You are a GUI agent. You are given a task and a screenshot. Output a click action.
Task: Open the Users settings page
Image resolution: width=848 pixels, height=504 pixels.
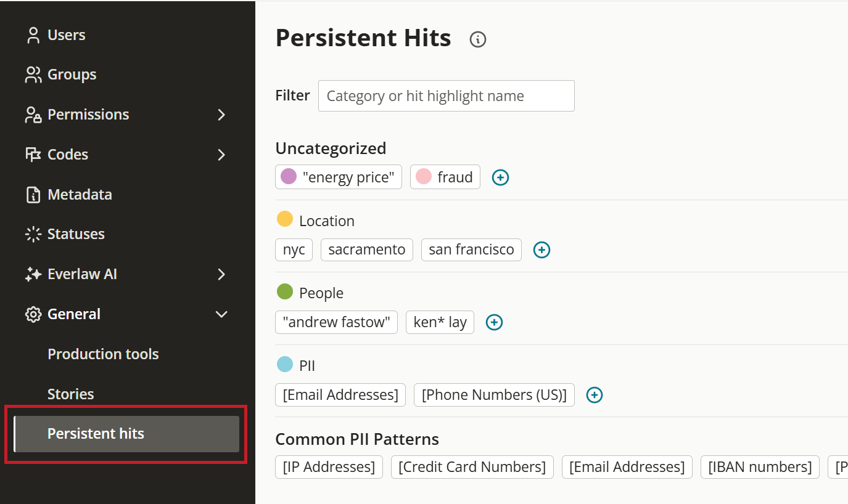tap(67, 35)
